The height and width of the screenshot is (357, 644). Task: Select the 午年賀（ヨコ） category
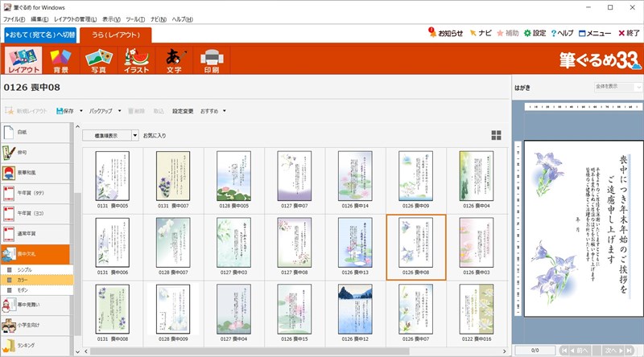pos(35,213)
